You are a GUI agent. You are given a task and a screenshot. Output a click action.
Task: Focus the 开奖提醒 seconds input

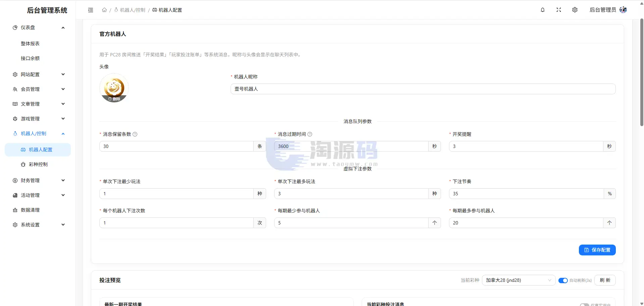(x=526, y=146)
